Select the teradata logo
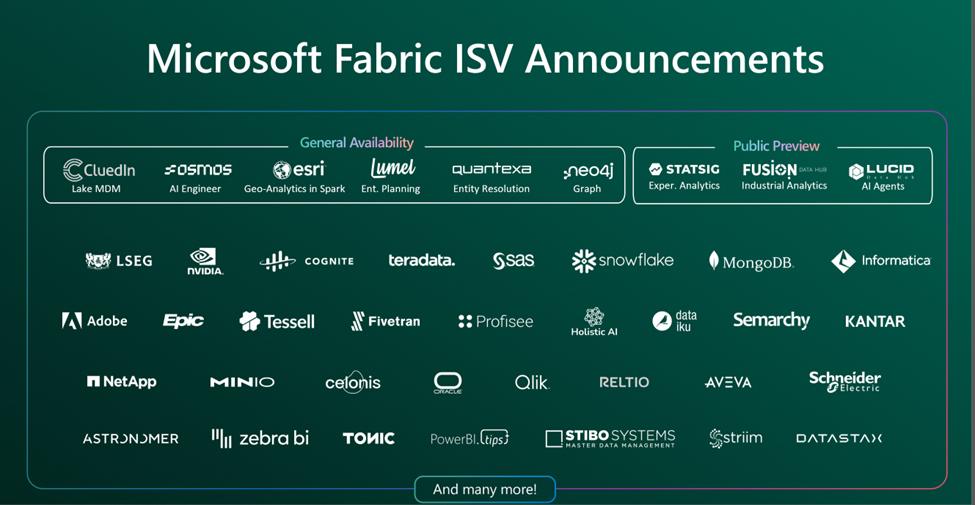Viewport: 975px width, 505px height. tap(422, 261)
